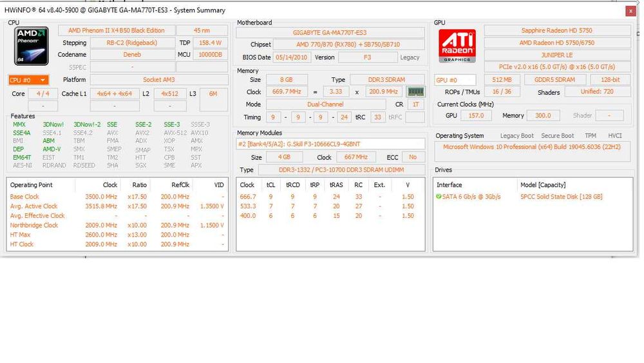Click the SPCC Solid State Disk drive entry

click(562, 197)
